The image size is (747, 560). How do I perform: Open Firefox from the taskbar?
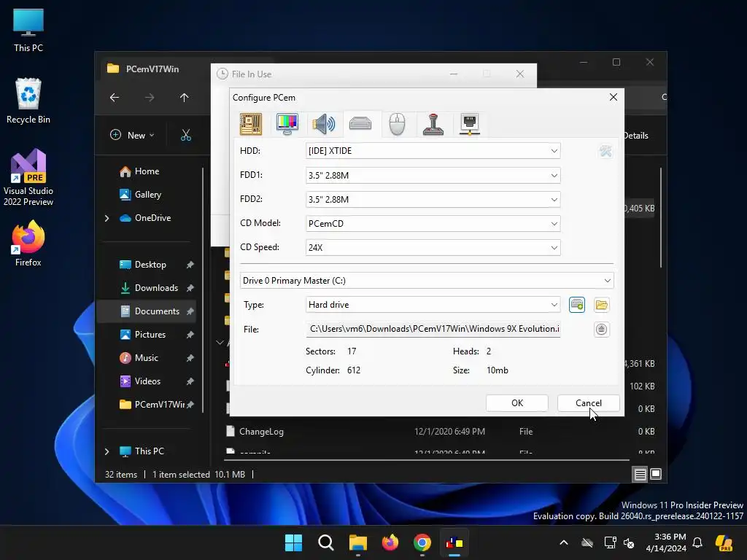(x=390, y=542)
